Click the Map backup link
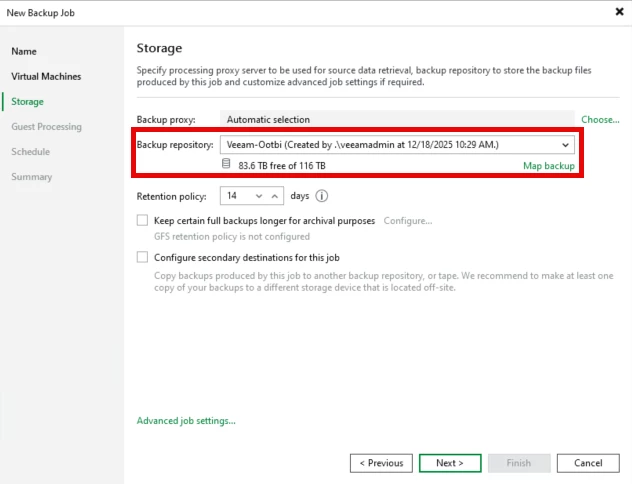Screen dimensions: 632x484 tap(549, 165)
